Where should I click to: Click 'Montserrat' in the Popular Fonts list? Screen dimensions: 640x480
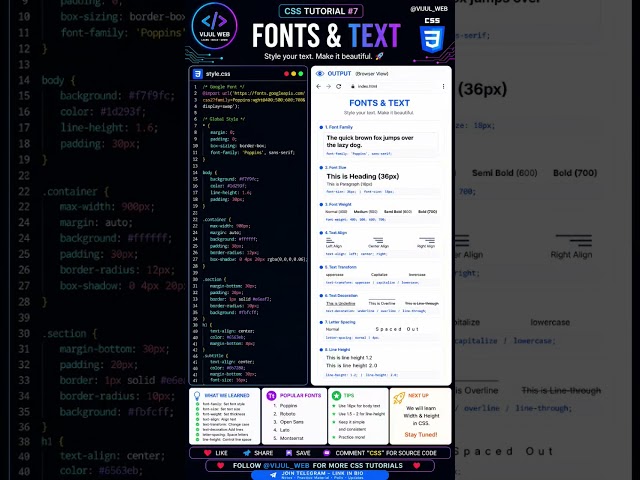coord(292,438)
